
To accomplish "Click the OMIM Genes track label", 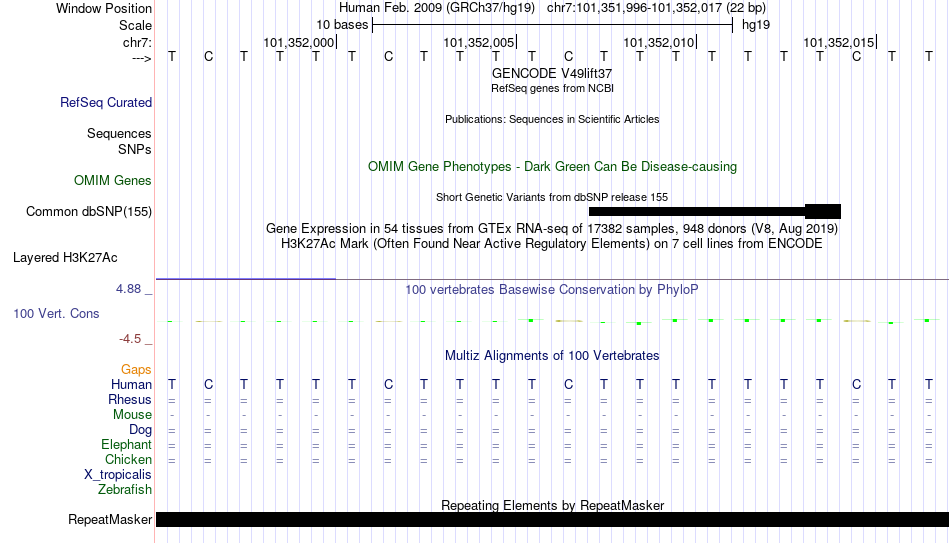I will coord(113,181).
